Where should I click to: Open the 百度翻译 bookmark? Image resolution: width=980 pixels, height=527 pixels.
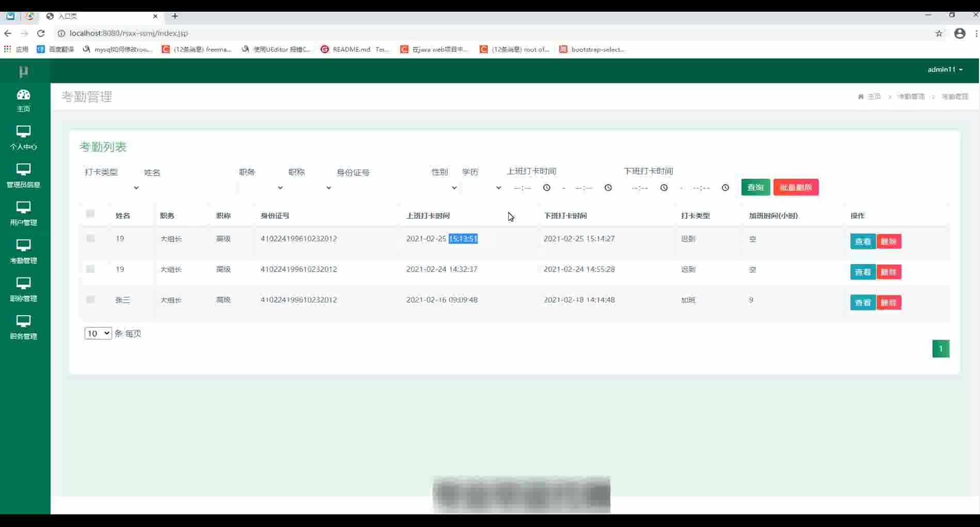click(55, 49)
